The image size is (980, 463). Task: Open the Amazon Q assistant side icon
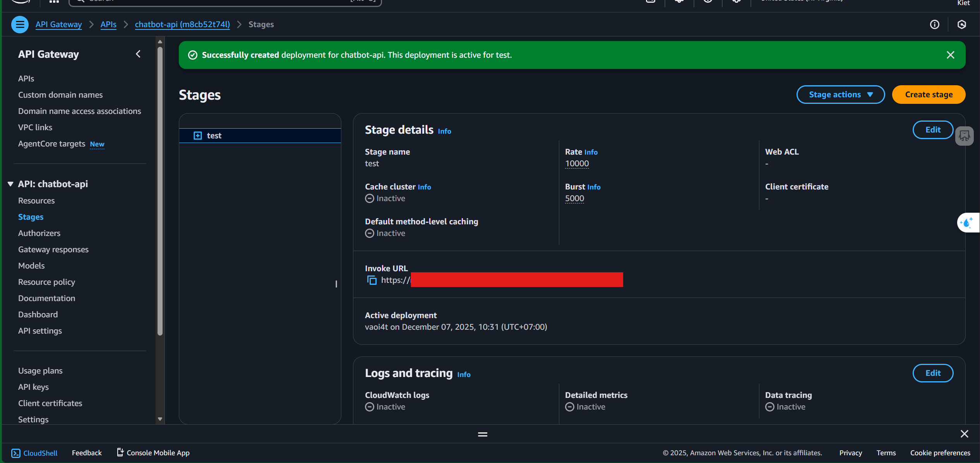tap(967, 223)
